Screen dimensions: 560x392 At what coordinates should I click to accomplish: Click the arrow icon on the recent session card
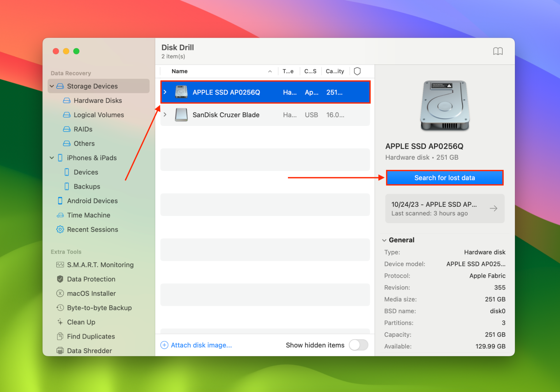pyautogui.click(x=494, y=208)
